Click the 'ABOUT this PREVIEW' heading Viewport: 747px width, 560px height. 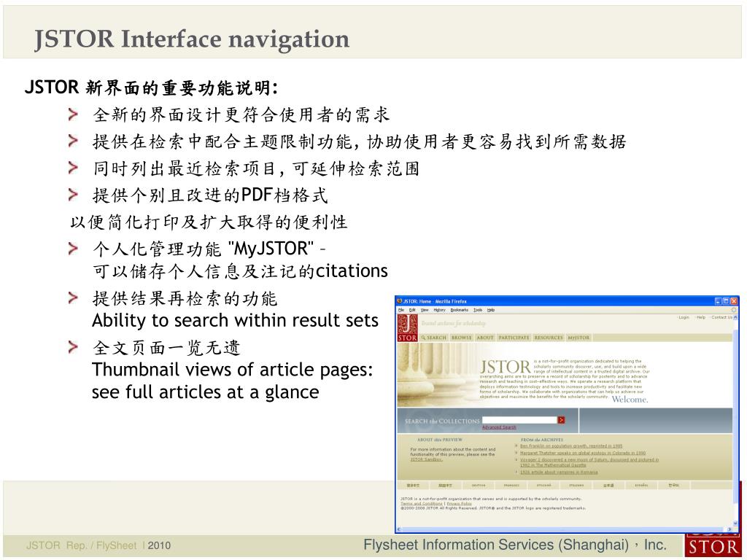(x=440, y=440)
